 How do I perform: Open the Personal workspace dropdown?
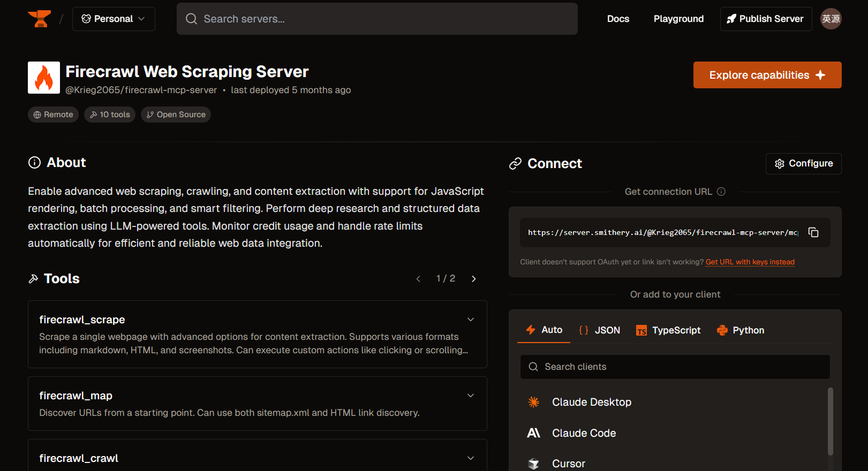click(x=114, y=19)
